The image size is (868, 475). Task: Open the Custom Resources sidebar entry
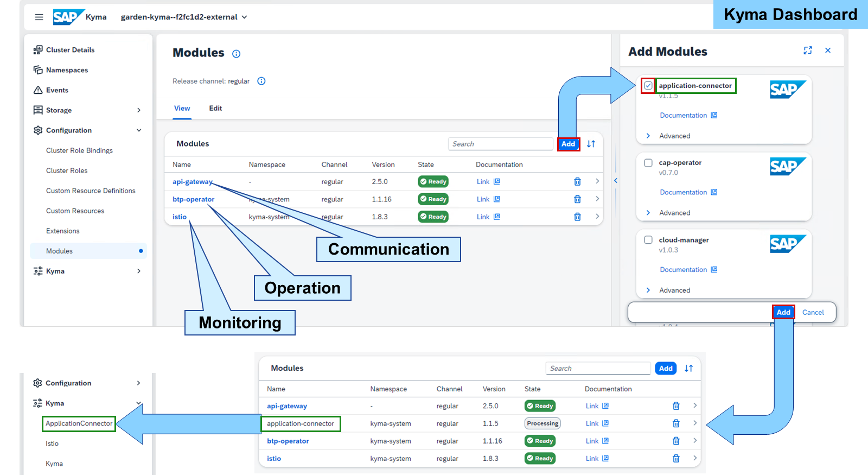[75, 211]
